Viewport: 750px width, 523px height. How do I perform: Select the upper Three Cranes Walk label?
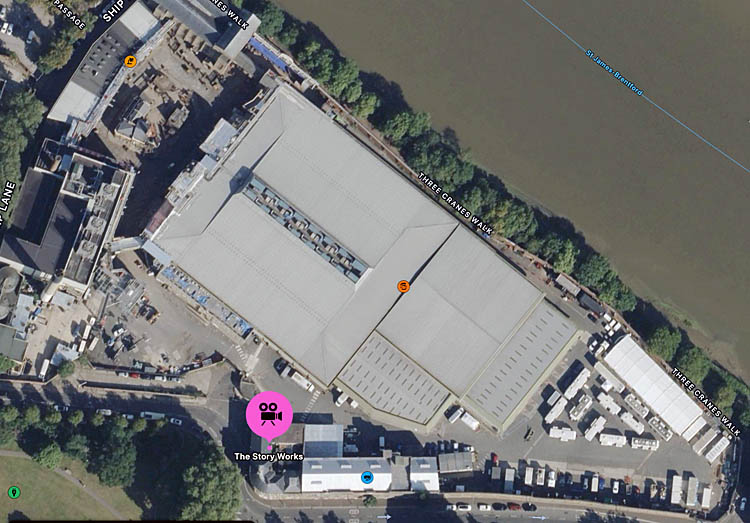click(455, 203)
